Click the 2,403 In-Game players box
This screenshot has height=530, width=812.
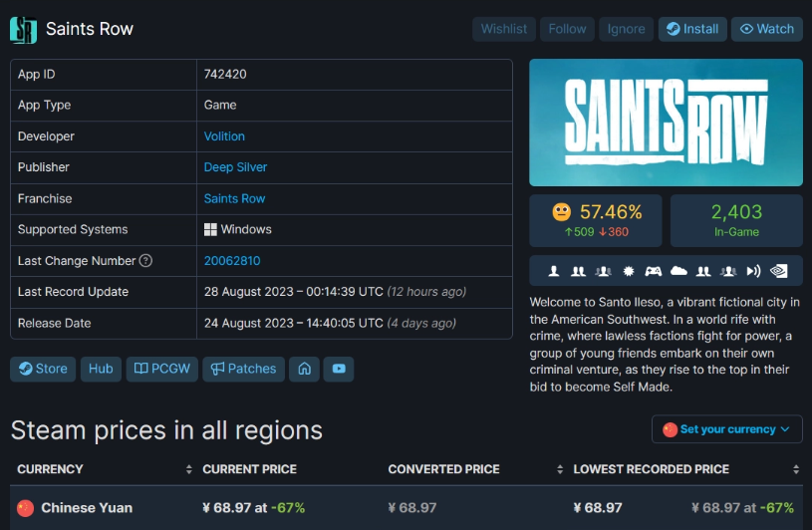[736, 220]
